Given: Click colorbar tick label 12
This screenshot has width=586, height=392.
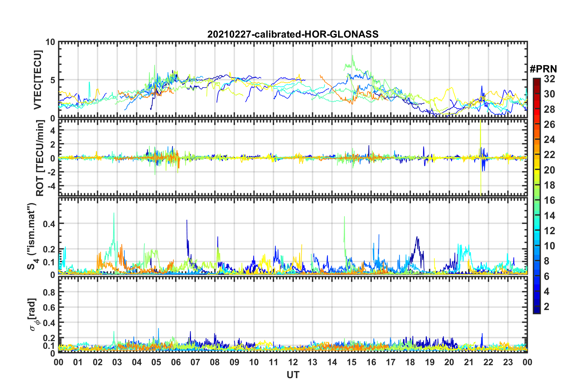Looking at the screenshot, I should point(549,231).
